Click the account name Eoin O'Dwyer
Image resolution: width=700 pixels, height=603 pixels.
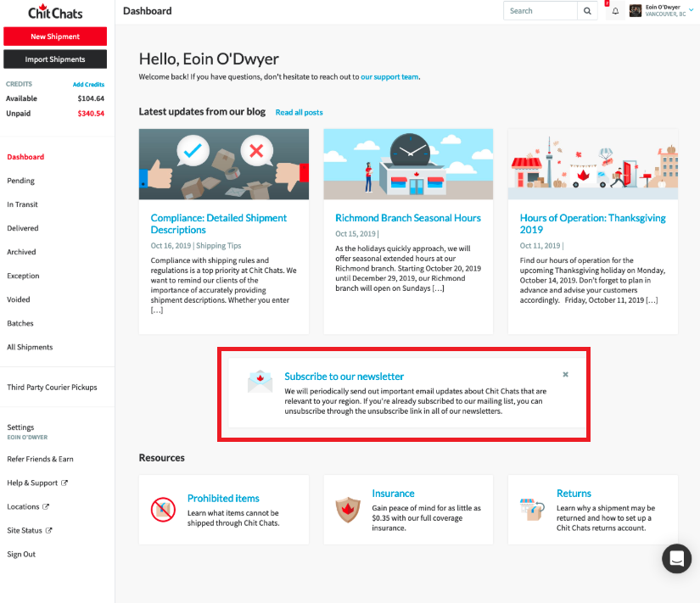point(663,7)
